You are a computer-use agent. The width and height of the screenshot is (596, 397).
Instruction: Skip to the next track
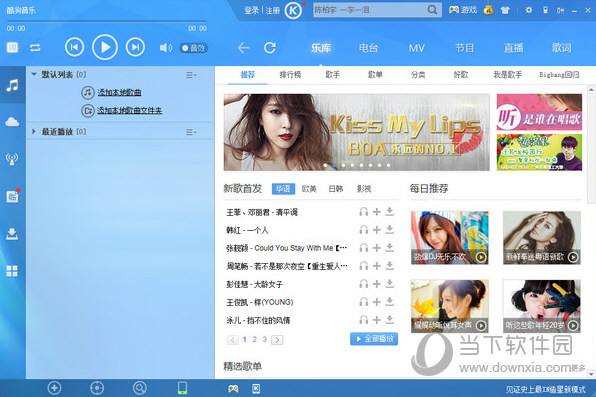point(135,47)
